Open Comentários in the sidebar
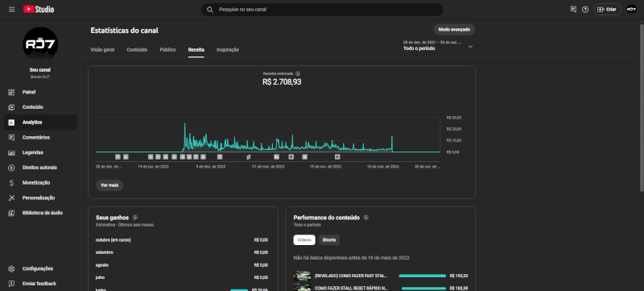The image size is (644, 291). pyautogui.click(x=40, y=137)
